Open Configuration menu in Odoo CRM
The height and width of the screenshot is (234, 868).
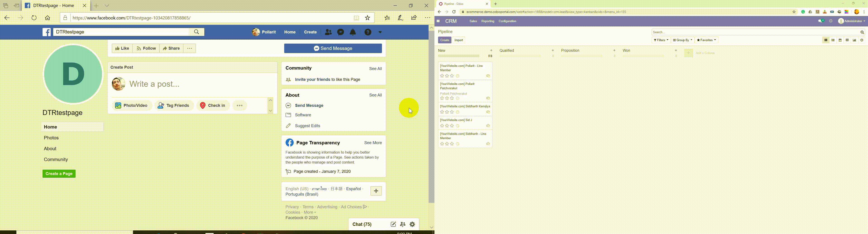pyautogui.click(x=508, y=21)
